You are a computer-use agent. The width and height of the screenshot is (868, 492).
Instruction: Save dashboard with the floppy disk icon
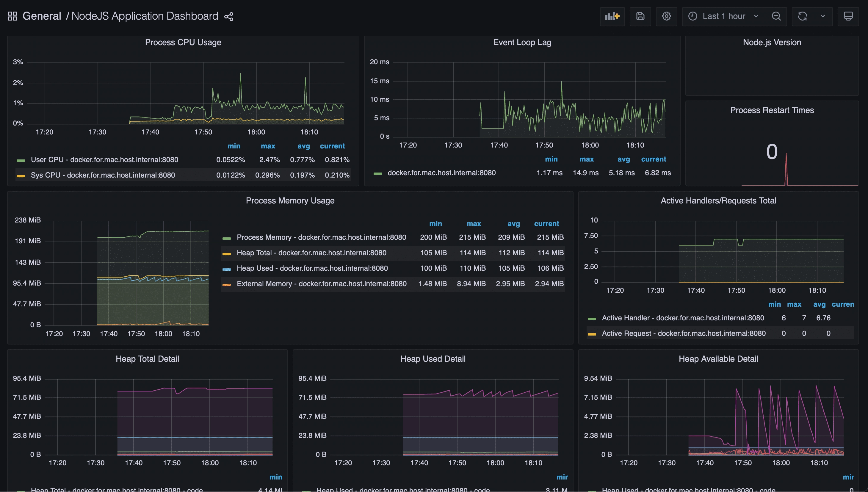tap(640, 16)
